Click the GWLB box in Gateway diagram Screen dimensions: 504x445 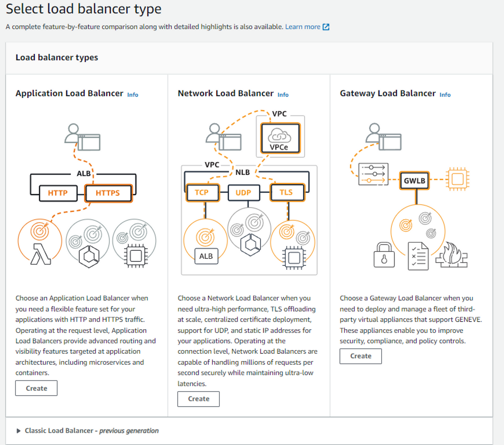pos(414,181)
